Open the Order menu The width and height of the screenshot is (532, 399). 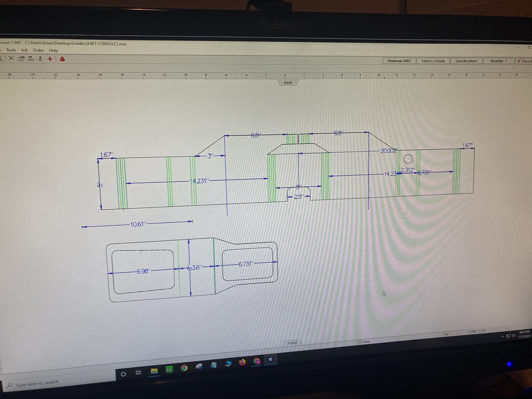click(38, 50)
